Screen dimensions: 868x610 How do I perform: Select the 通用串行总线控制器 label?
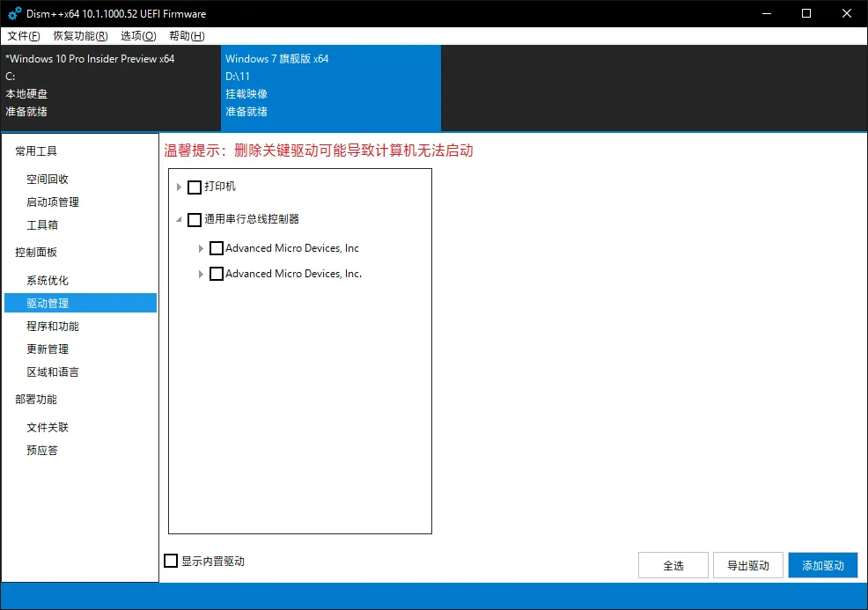[x=251, y=219]
